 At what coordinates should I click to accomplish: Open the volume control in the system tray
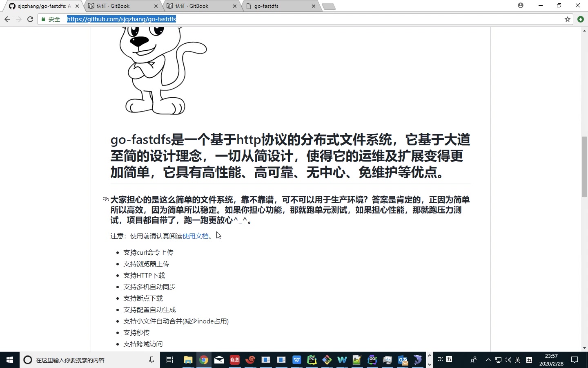508,360
